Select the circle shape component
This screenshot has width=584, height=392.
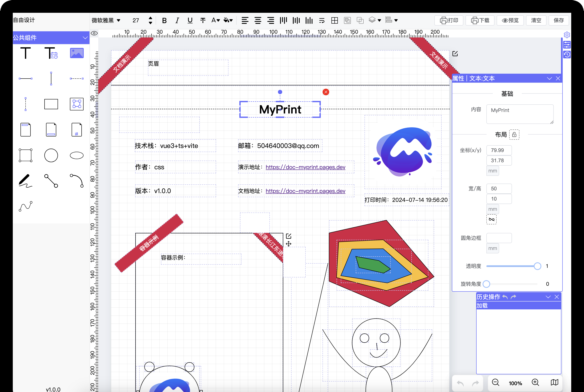[x=51, y=155]
